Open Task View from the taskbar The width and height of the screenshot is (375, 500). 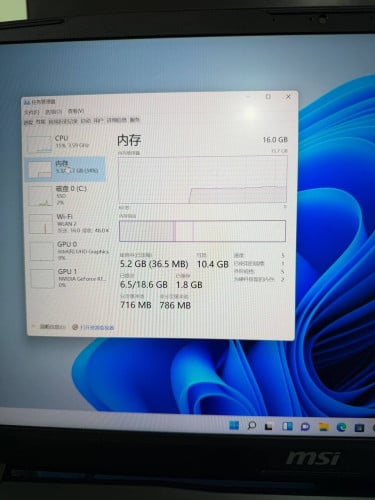pyautogui.click(x=269, y=426)
